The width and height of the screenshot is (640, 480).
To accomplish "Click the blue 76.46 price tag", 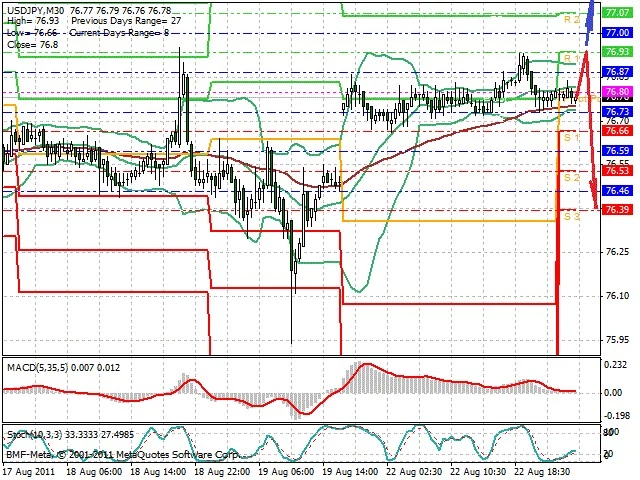I will (618, 191).
